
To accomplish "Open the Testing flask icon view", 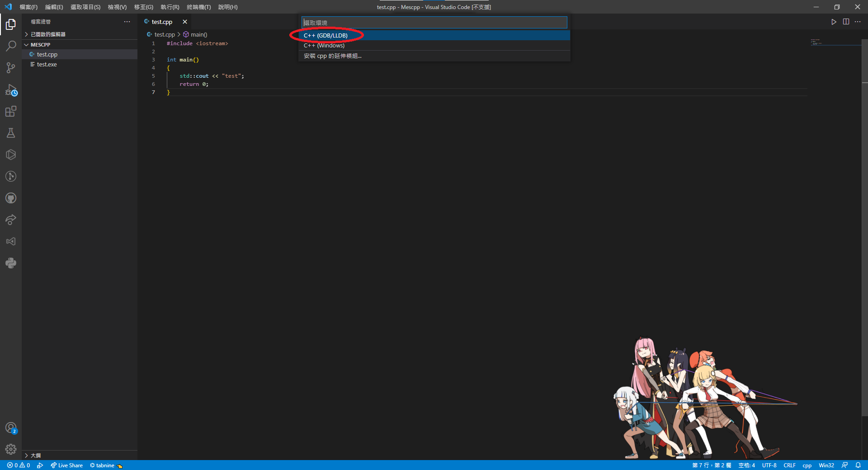I will tap(11, 133).
